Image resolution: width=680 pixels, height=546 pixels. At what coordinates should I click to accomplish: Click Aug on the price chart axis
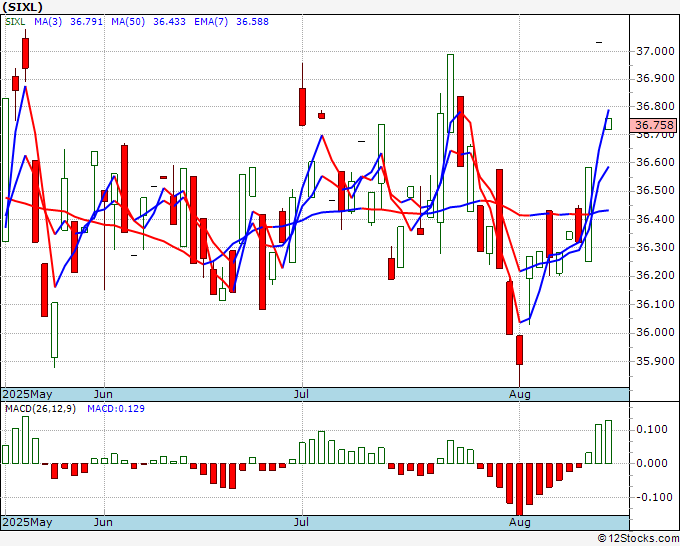click(520, 394)
